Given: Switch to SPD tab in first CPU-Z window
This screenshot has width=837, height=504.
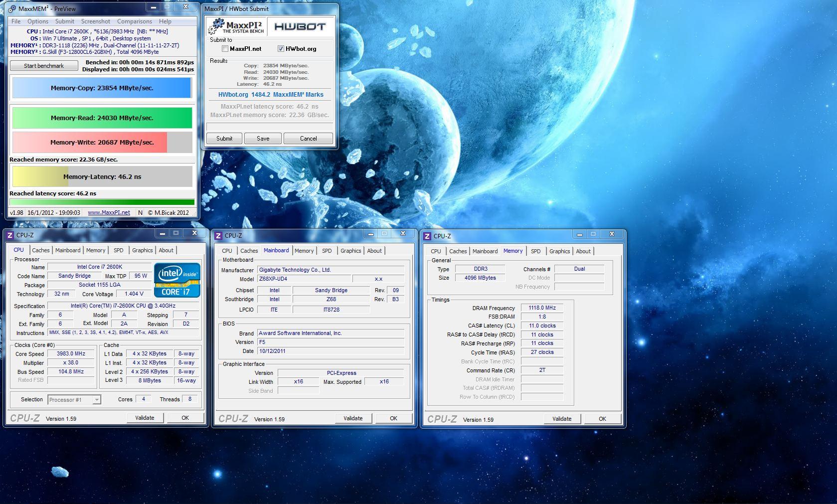Looking at the screenshot, I should pyautogui.click(x=118, y=250).
